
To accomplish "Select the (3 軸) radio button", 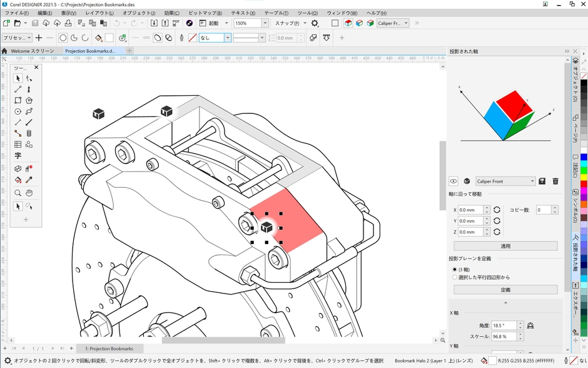I will point(455,270).
